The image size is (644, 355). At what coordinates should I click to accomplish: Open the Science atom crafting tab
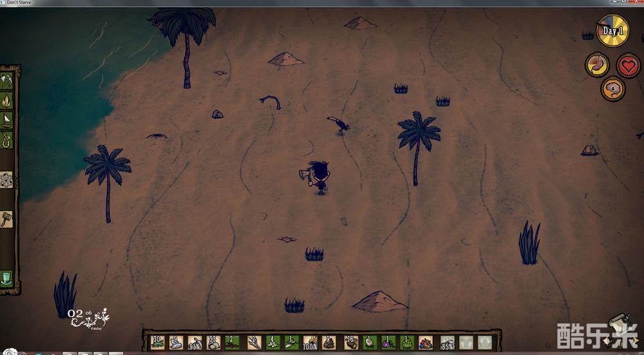[x=7, y=179]
